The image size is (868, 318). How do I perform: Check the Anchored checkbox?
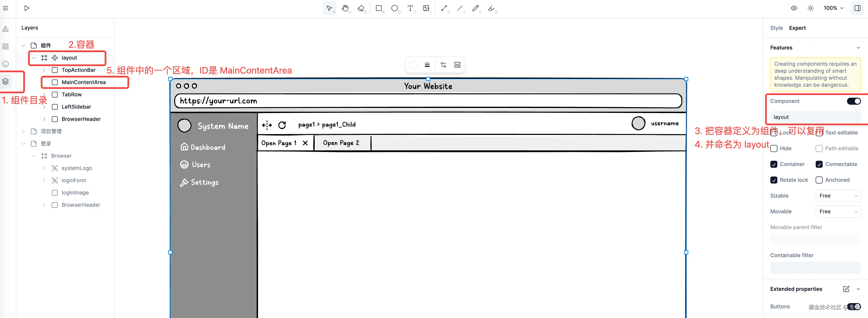pos(819,180)
